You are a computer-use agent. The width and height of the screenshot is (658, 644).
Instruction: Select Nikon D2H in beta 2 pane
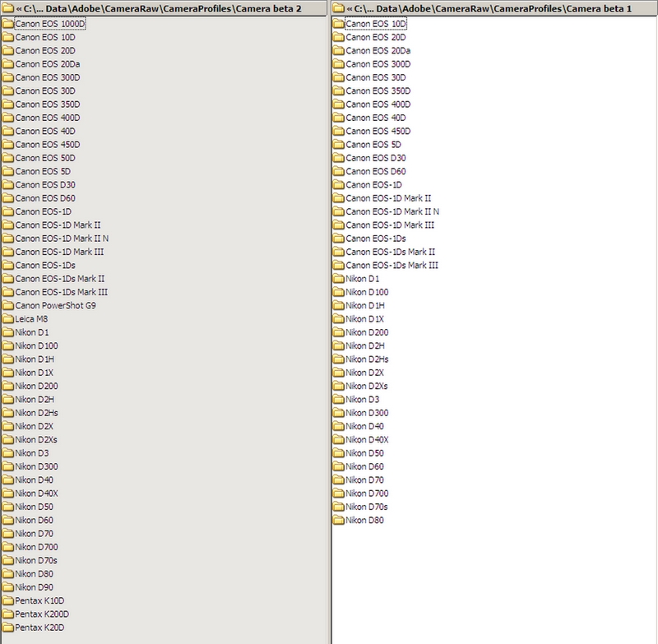click(35, 400)
